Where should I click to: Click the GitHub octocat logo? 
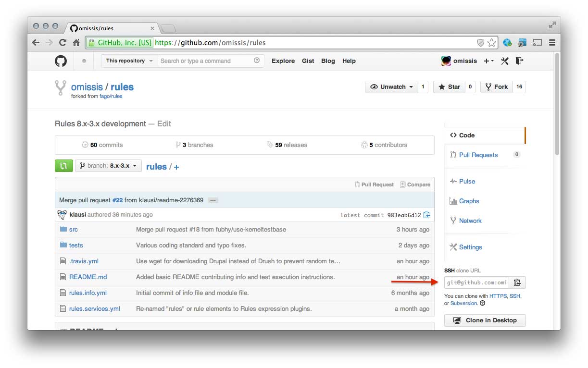coord(61,61)
